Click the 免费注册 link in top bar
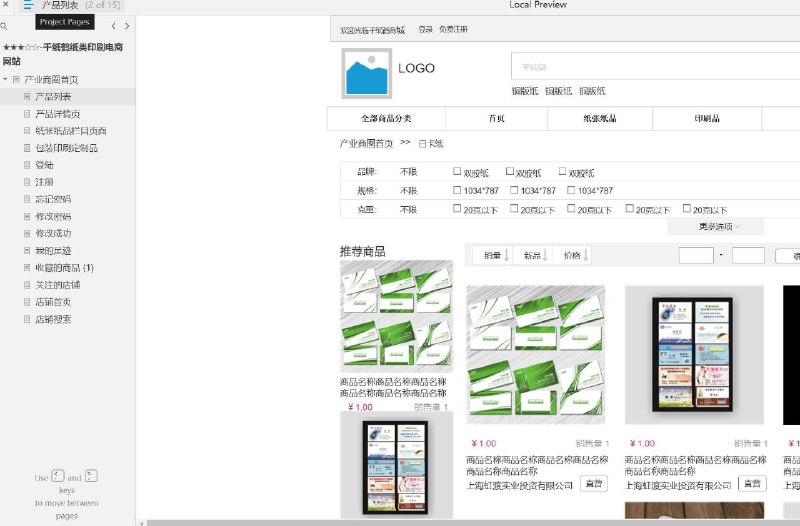The height and width of the screenshot is (526, 800). pos(453,30)
